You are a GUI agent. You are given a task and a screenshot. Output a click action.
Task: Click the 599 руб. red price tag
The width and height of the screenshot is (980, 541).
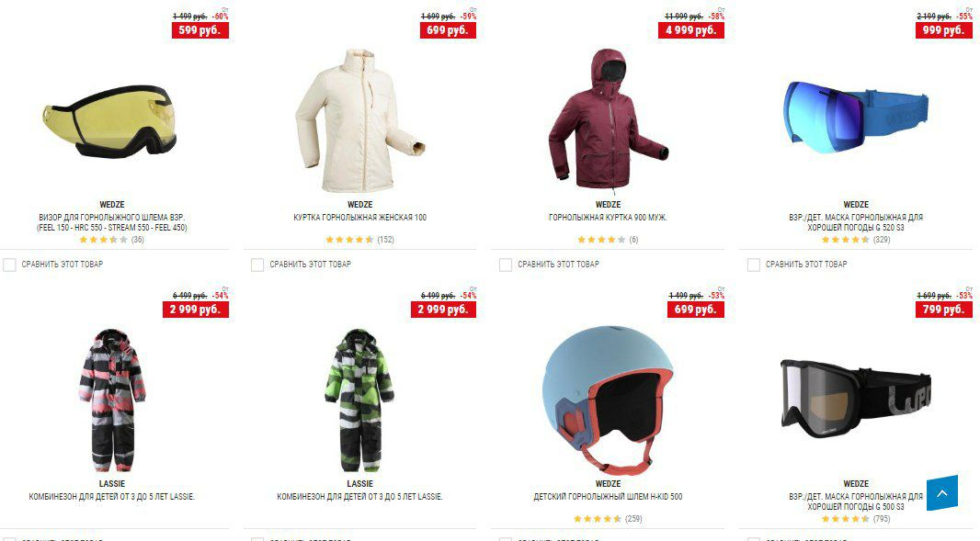point(200,30)
